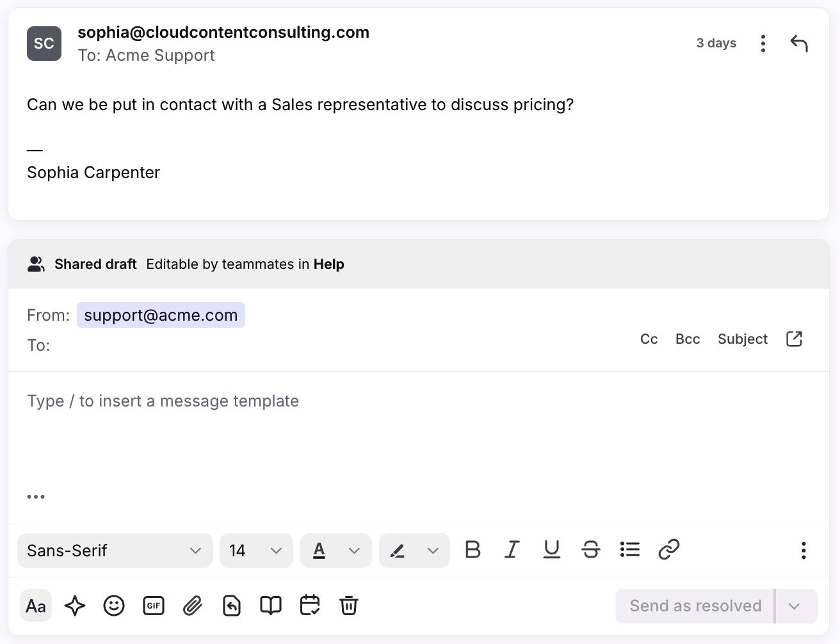Expand the Sans-Serif font dropdown

(115, 551)
